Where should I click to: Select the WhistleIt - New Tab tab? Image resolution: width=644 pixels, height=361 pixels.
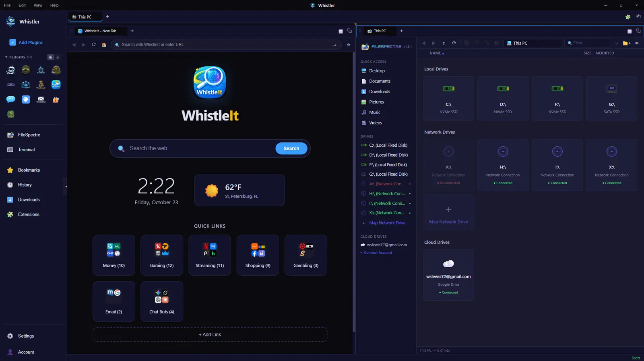click(101, 31)
